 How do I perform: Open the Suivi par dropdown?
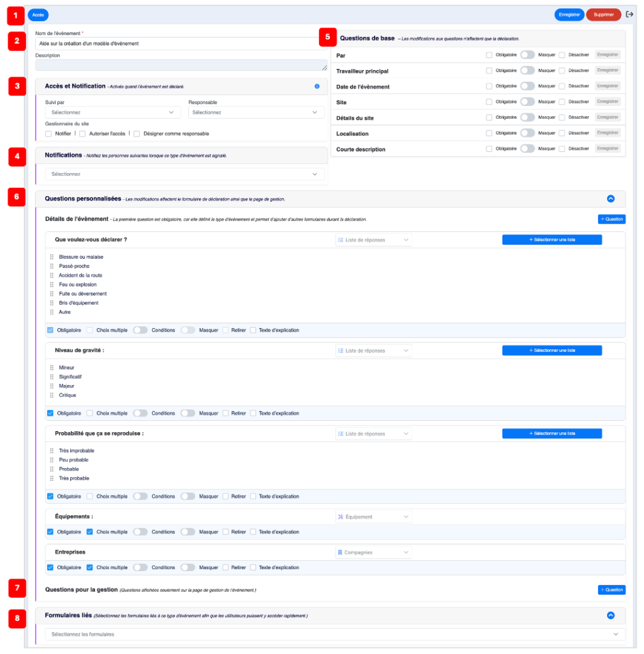pos(112,112)
